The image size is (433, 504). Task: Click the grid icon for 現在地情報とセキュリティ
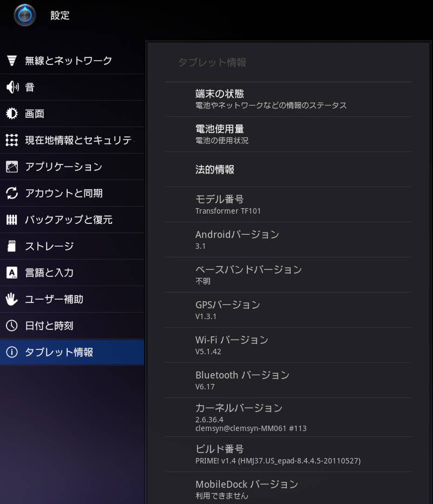coord(12,140)
